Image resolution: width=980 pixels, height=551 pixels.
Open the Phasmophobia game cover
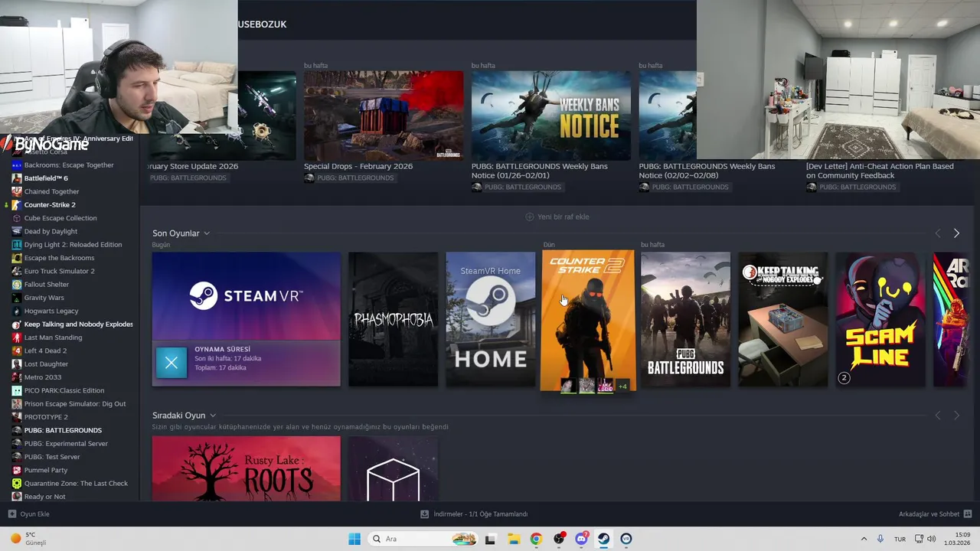pos(393,319)
